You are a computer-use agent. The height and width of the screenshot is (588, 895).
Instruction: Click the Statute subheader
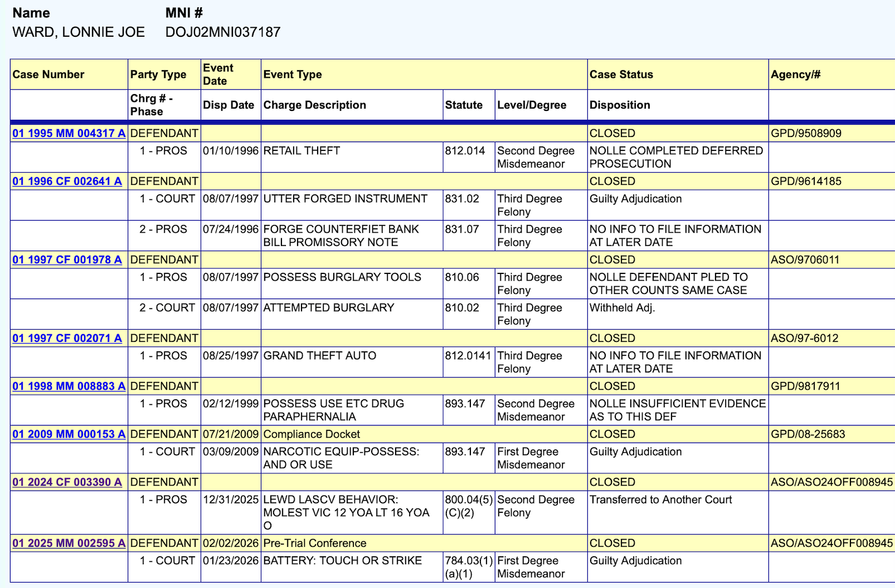(x=464, y=105)
